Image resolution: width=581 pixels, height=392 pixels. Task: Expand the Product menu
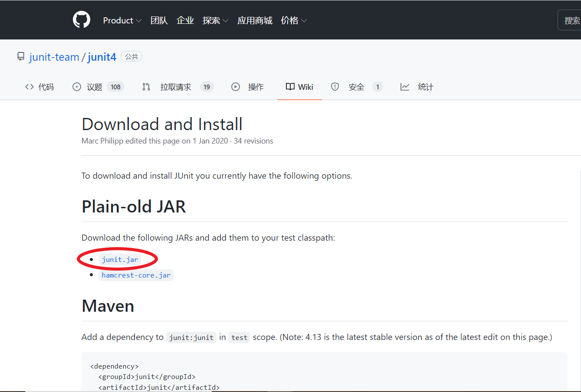pyautogui.click(x=122, y=20)
